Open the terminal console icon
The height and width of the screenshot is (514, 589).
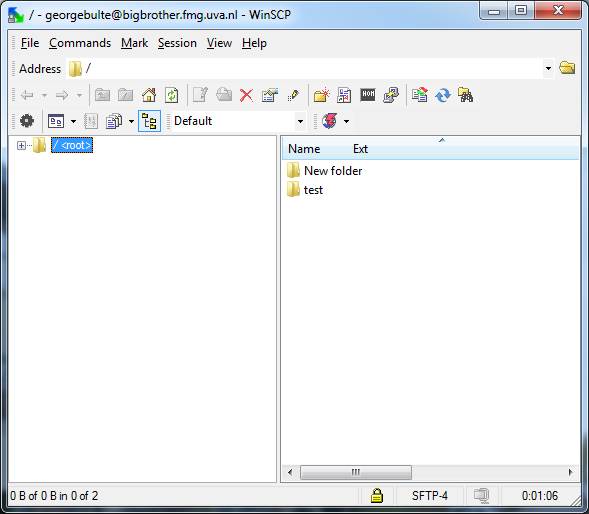pyautogui.click(x=368, y=94)
